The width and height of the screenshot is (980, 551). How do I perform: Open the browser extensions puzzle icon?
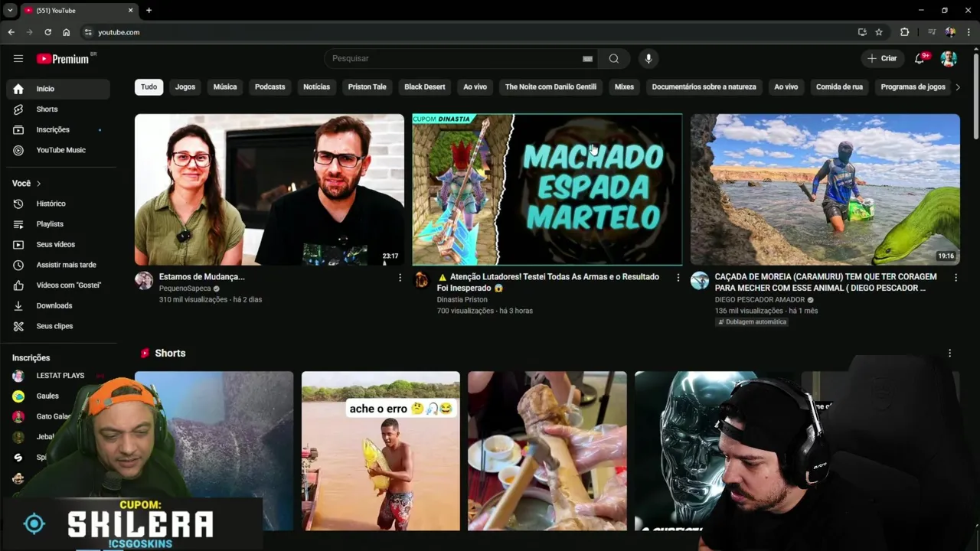(x=904, y=32)
